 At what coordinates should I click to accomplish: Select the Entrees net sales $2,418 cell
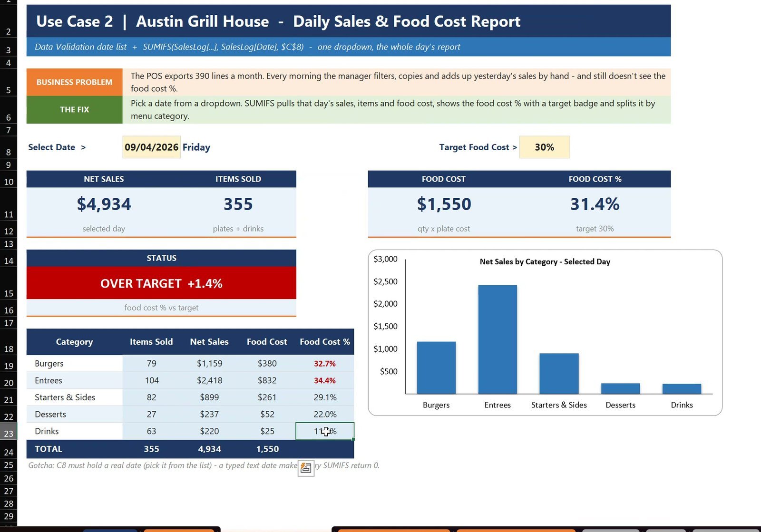tap(209, 381)
